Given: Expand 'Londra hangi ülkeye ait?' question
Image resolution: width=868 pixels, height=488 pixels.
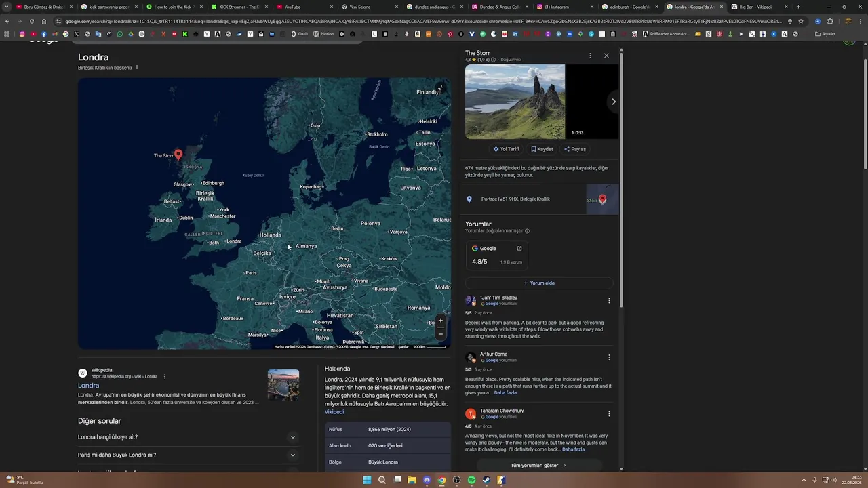Looking at the screenshot, I should pos(189,437).
